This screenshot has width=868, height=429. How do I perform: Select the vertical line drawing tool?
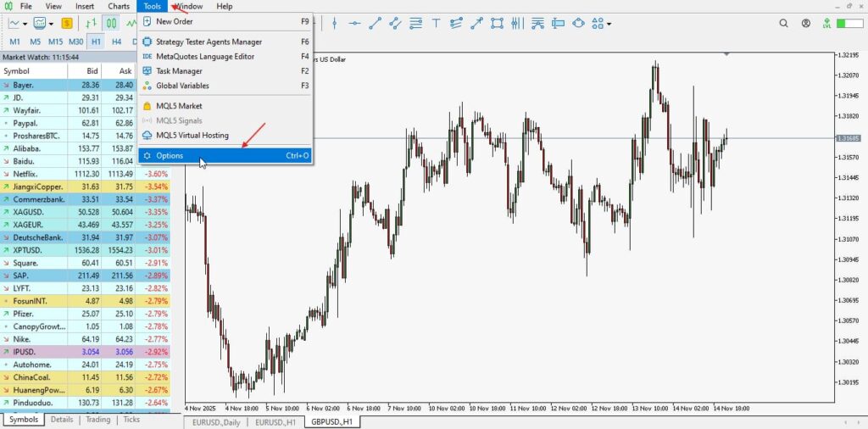[332, 23]
